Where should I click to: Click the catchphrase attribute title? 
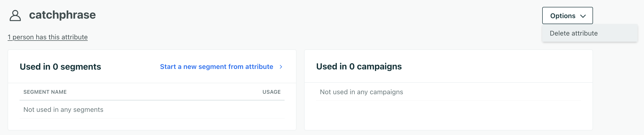coord(62,15)
